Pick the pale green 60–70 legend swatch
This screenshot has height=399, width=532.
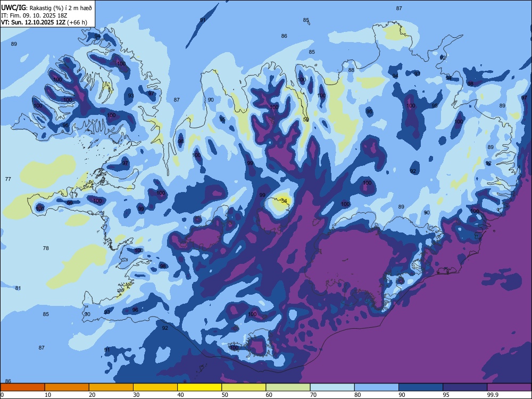tap(288, 387)
